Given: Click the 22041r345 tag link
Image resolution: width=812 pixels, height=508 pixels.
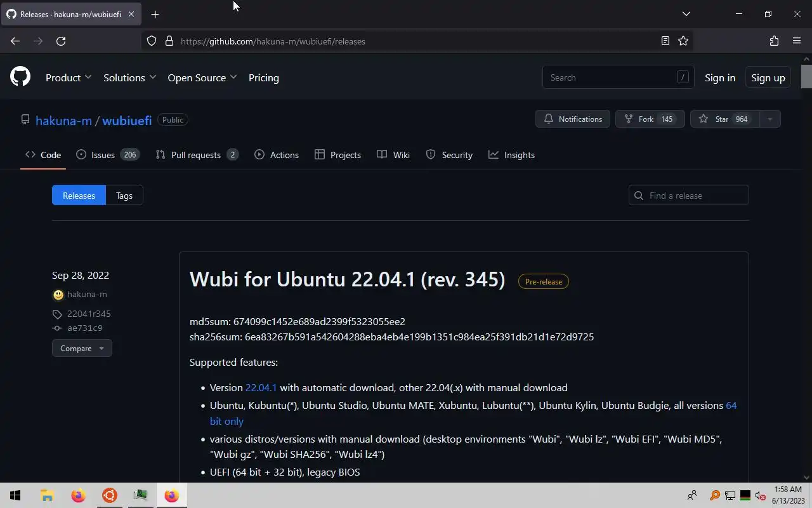Looking at the screenshot, I should click(89, 314).
